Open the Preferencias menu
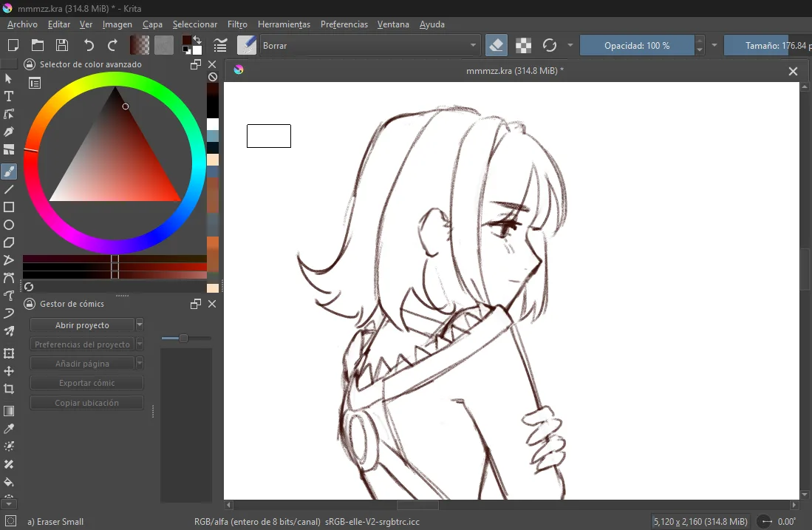812x530 pixels. click(344, 24)
